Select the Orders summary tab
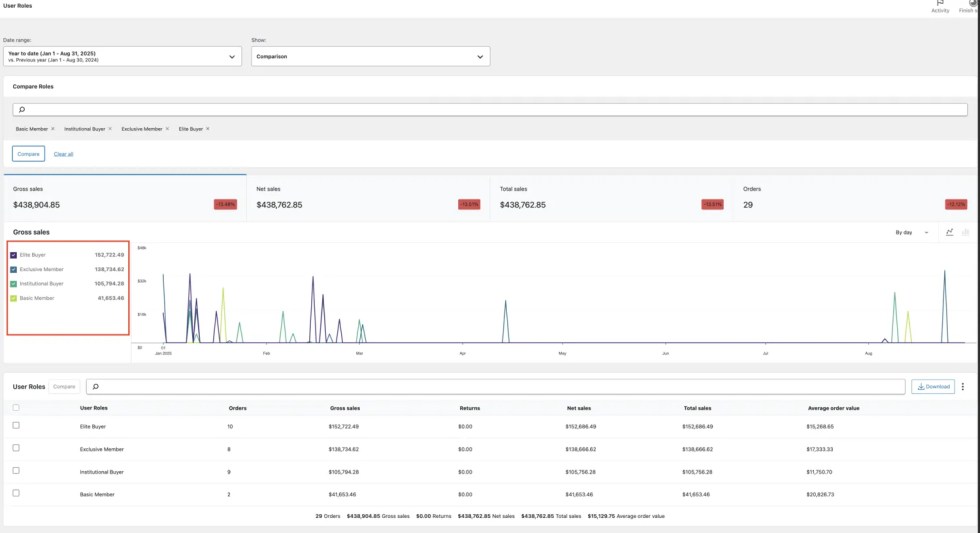This screenshot has height=533, width=980. pyautogui.click(x=854, y=198)
